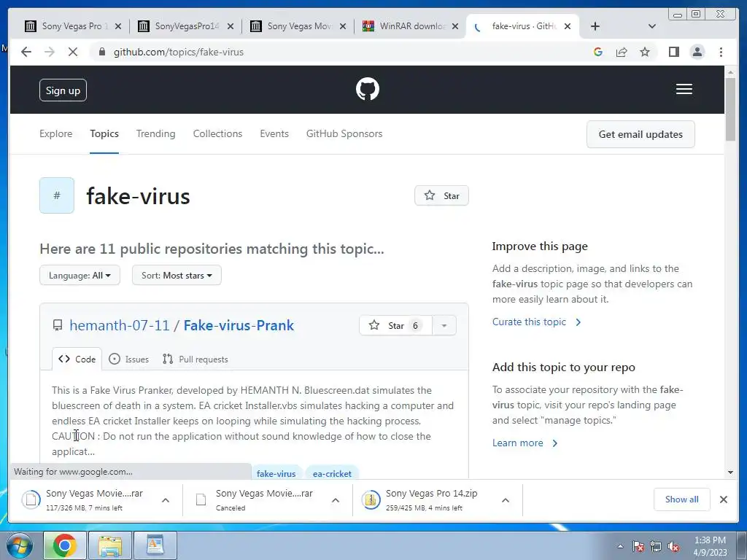747x560 pixels.
Task: Open the Language: All dropdown
Action: tap(80, 275)
